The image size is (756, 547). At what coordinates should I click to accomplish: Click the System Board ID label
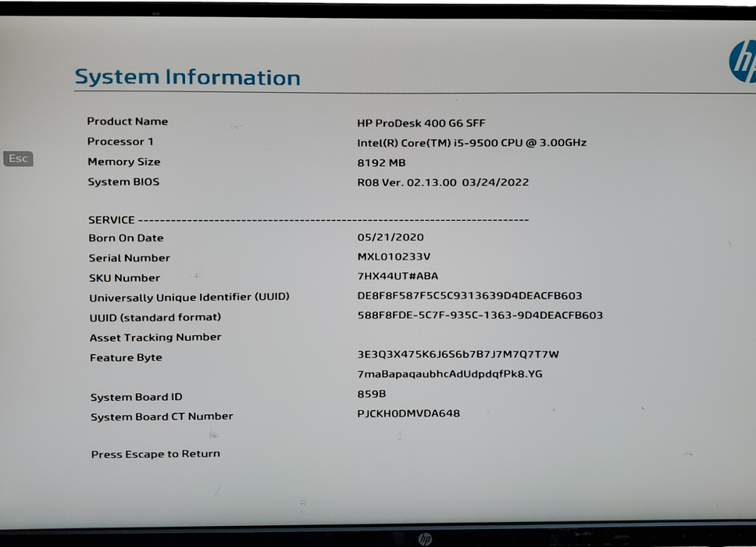pos(137,397)
